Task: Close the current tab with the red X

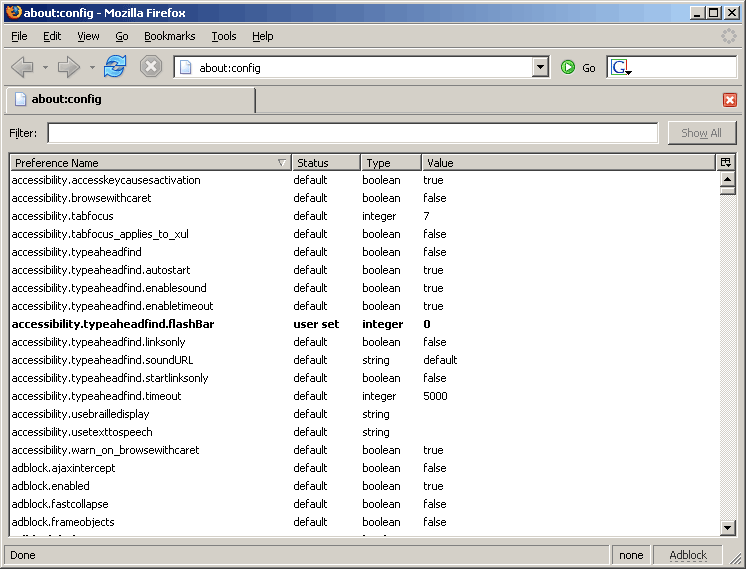Action: [729, 100]
